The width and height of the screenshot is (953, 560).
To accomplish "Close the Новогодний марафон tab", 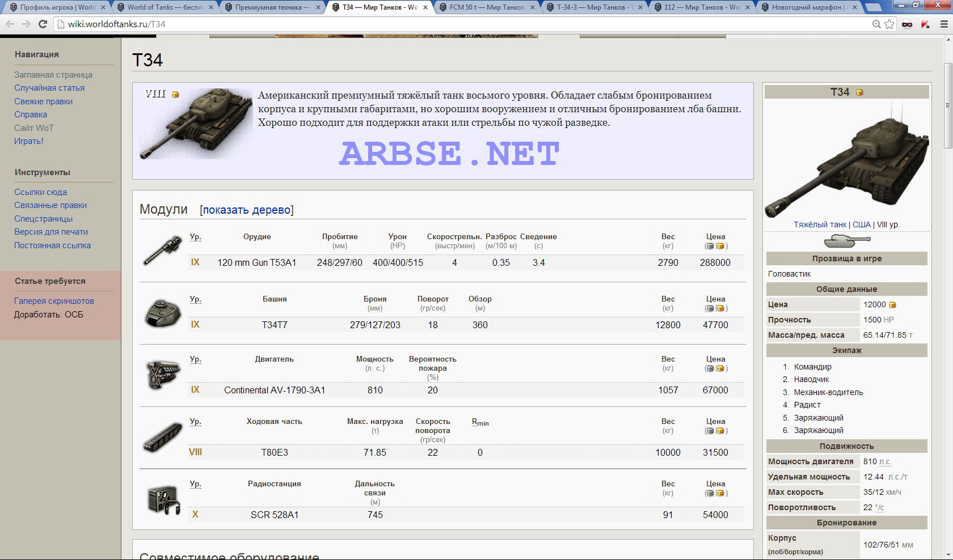I will (856, 7).
